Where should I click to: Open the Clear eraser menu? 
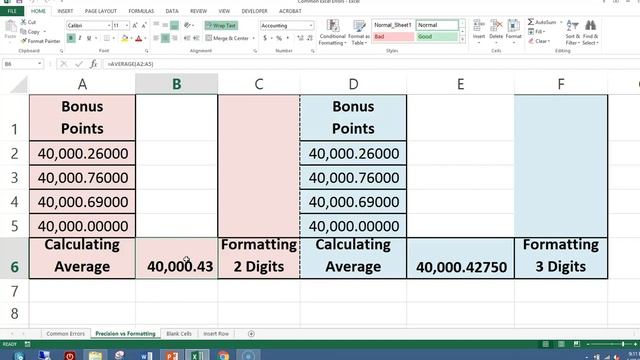point(539,41)
